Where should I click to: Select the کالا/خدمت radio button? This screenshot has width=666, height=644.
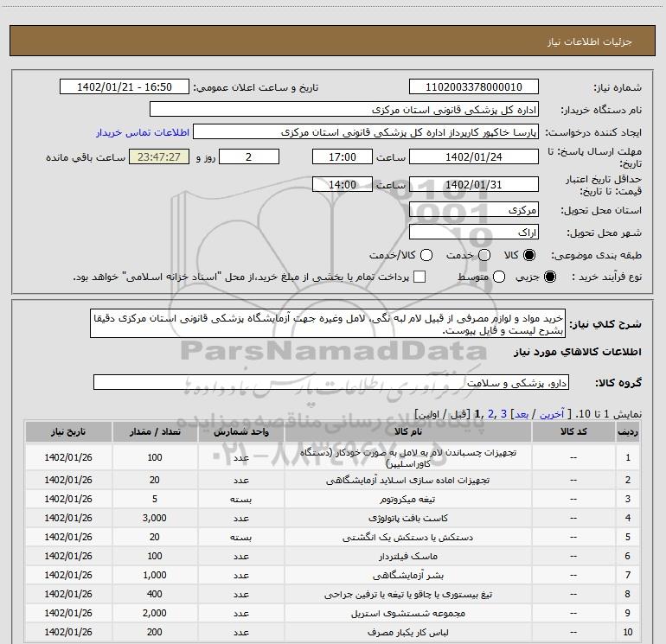tap(426, 255)
